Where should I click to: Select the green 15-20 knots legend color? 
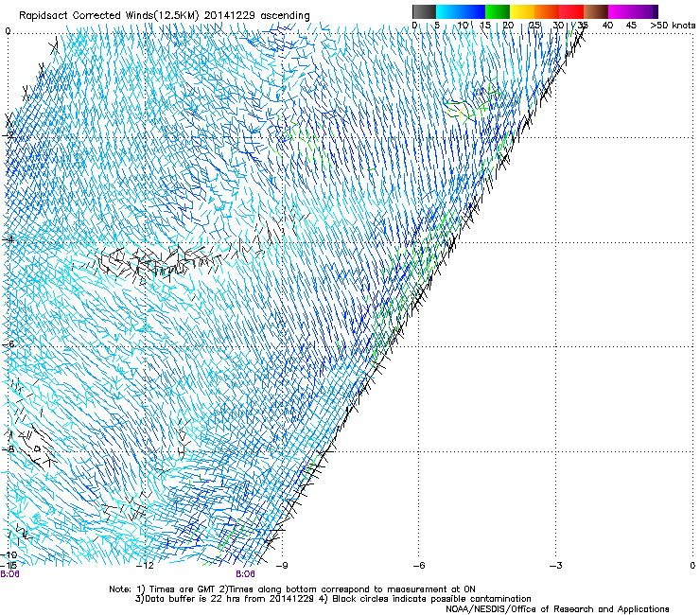pos(498,11)
